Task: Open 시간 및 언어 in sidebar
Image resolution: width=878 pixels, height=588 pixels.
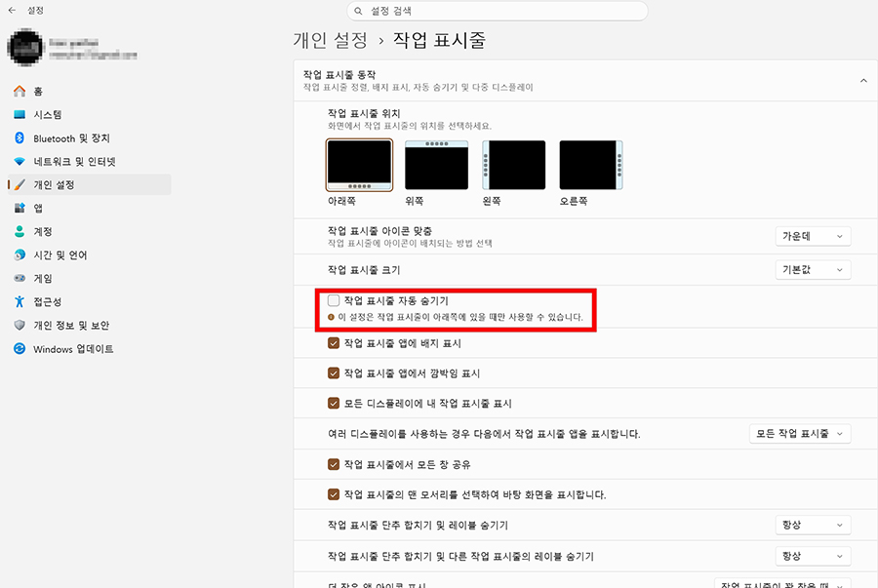Action: click(x=90, y=255)
